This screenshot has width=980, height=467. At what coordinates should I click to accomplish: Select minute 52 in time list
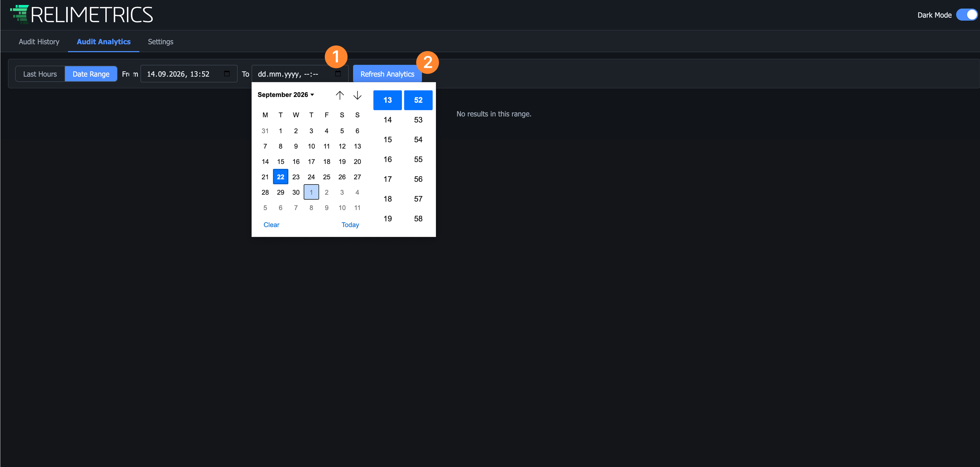point(418,100)
